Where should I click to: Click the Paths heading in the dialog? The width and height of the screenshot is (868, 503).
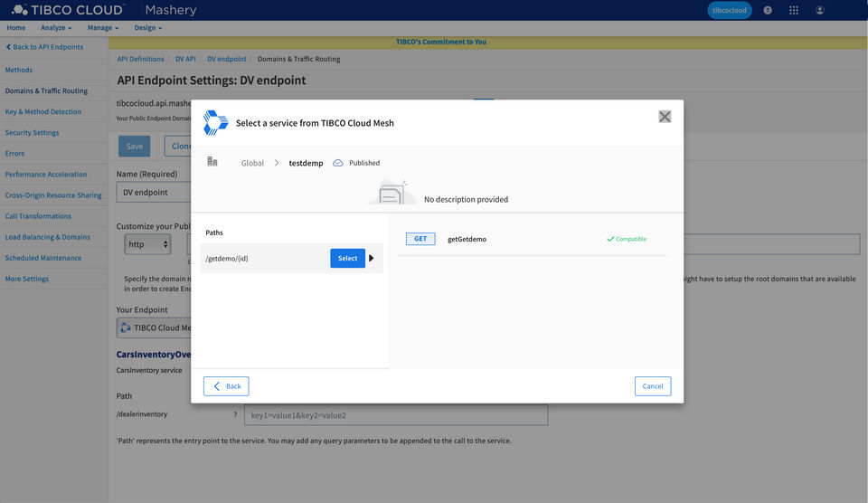[214, 233]
